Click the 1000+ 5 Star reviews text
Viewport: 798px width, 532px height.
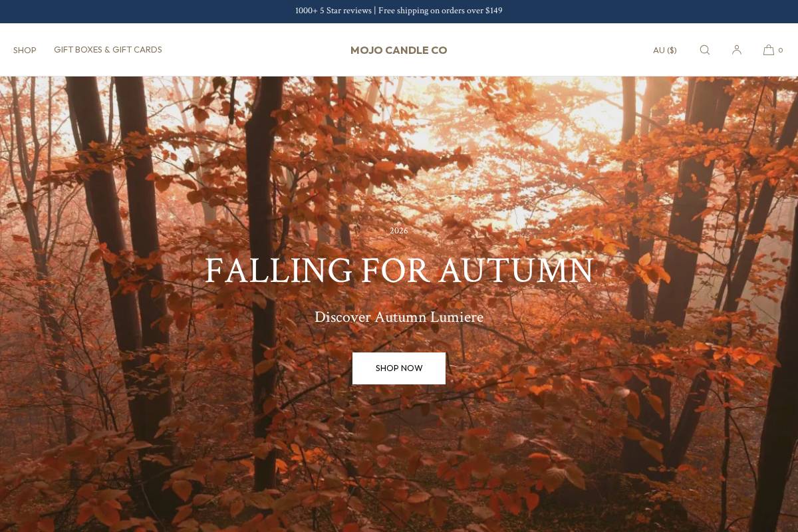(333, 11)
